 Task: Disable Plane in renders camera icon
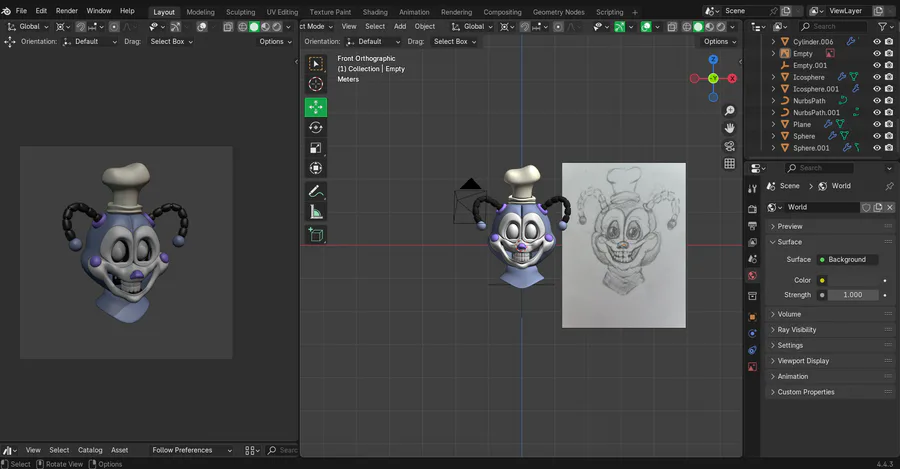[889, 124]
